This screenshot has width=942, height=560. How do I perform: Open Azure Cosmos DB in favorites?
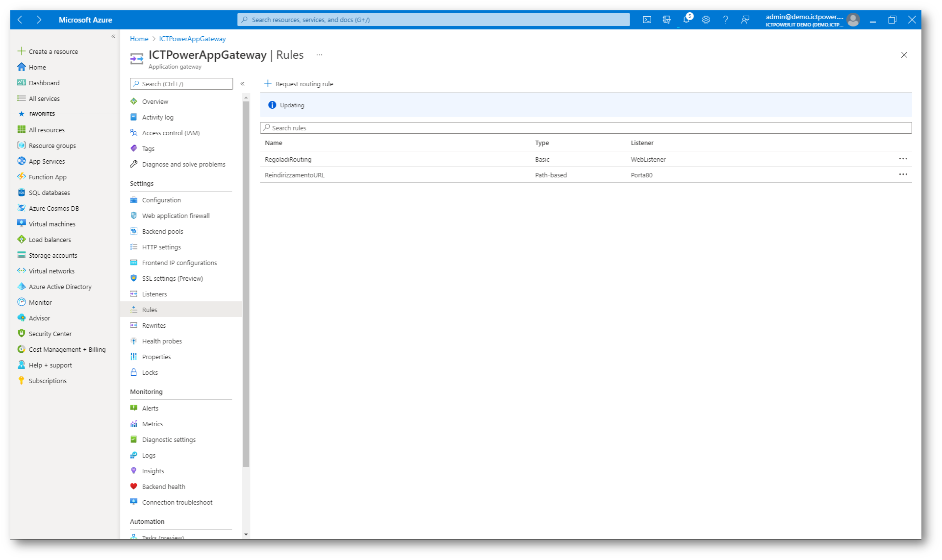[48, 208]
